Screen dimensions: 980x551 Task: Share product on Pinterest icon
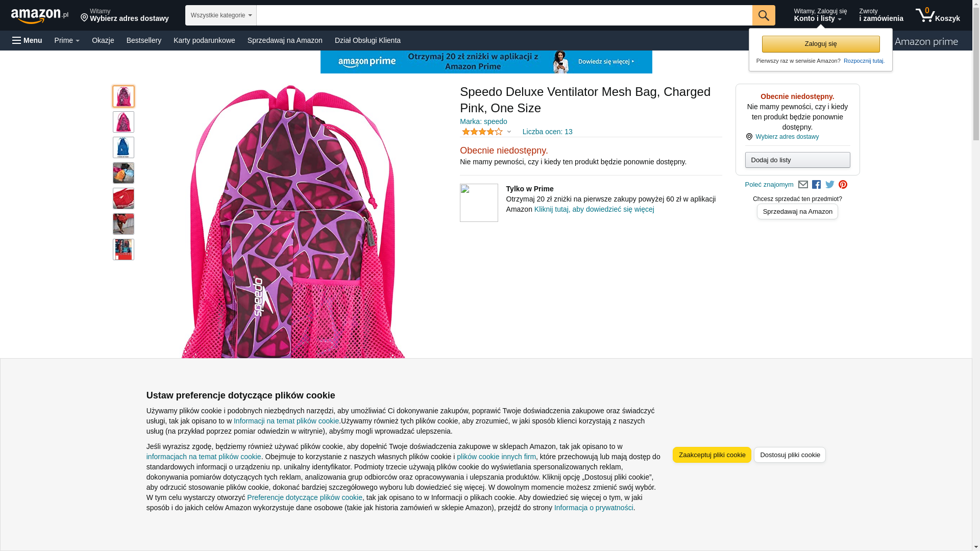[843, 185]
